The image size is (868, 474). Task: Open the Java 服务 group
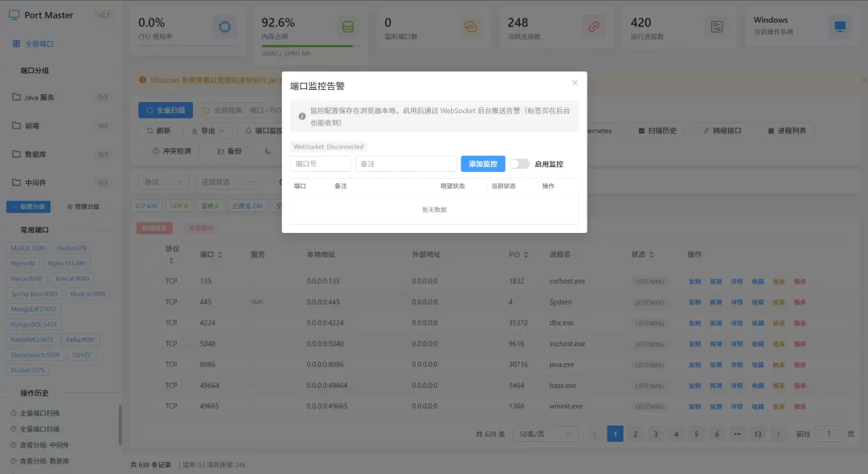click(x=59, y=97)
